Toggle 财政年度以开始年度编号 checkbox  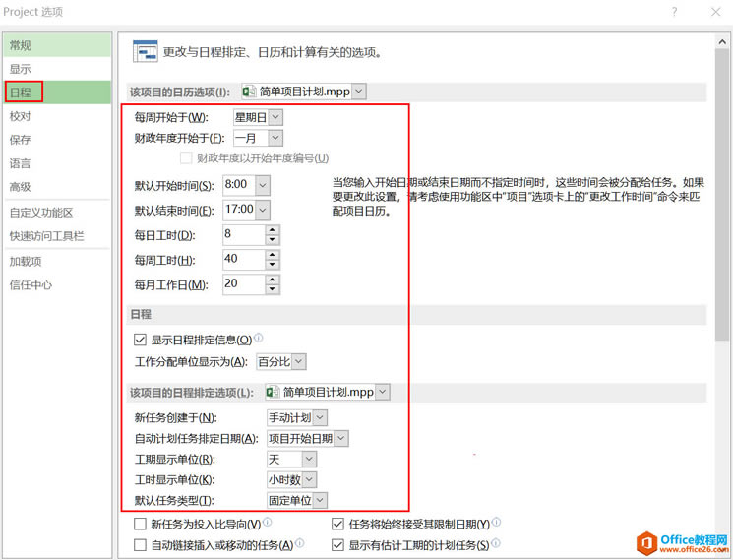(x=186, y=158)
